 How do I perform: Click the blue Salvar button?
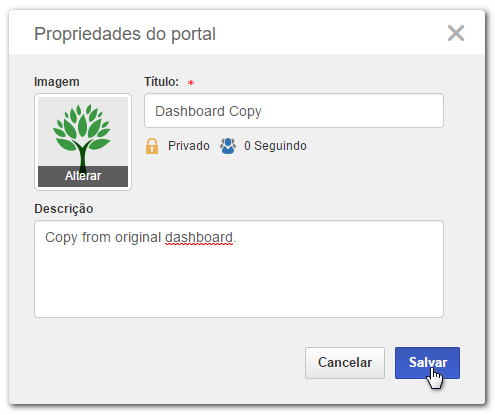pos(427,363)
